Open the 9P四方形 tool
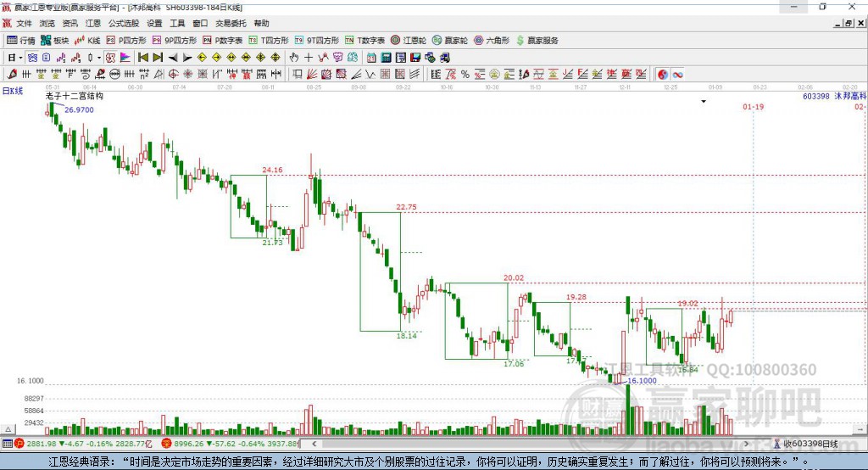 click(x=175, y=41)
